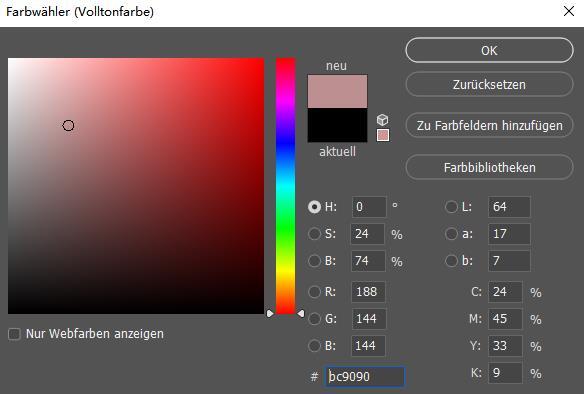584x394 pixels.
Task: Click the S value field showing 24
Action: 368,234
